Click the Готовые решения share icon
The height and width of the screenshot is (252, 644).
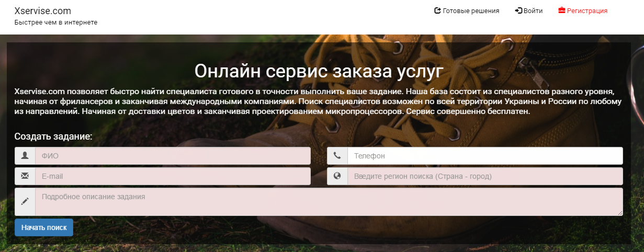click(x=437, y=10)
